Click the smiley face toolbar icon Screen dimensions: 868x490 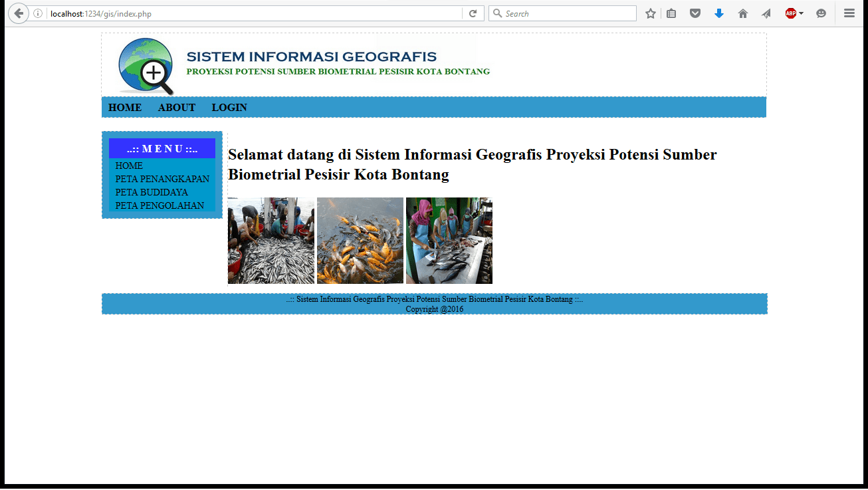coord(821,13)
